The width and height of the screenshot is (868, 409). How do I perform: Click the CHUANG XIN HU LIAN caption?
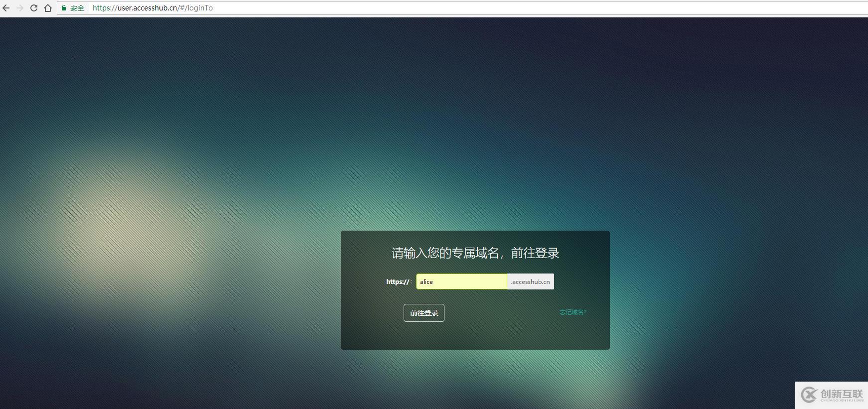point(842,401)
